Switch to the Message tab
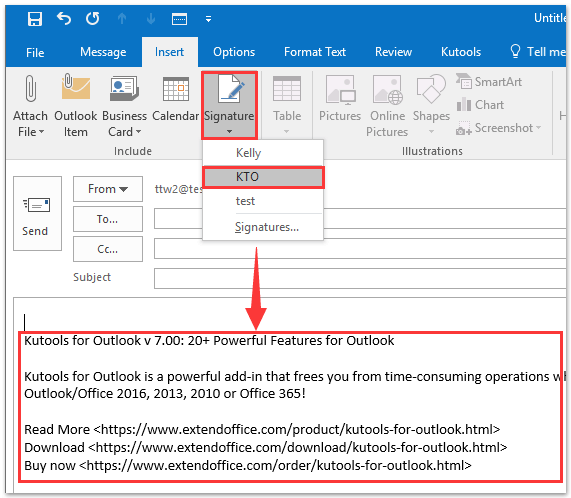Viewport: 571px width, 498px height. tap(103, 52)
